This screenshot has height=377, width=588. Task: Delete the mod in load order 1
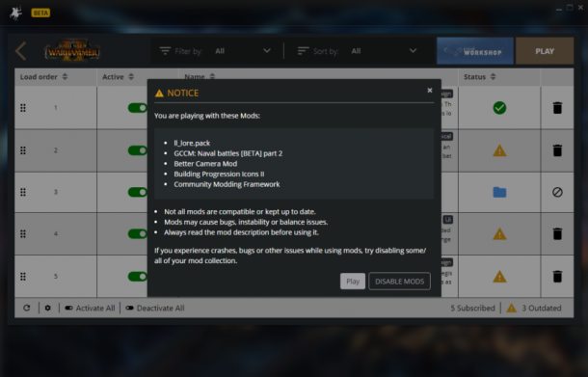tap(557, 108)
